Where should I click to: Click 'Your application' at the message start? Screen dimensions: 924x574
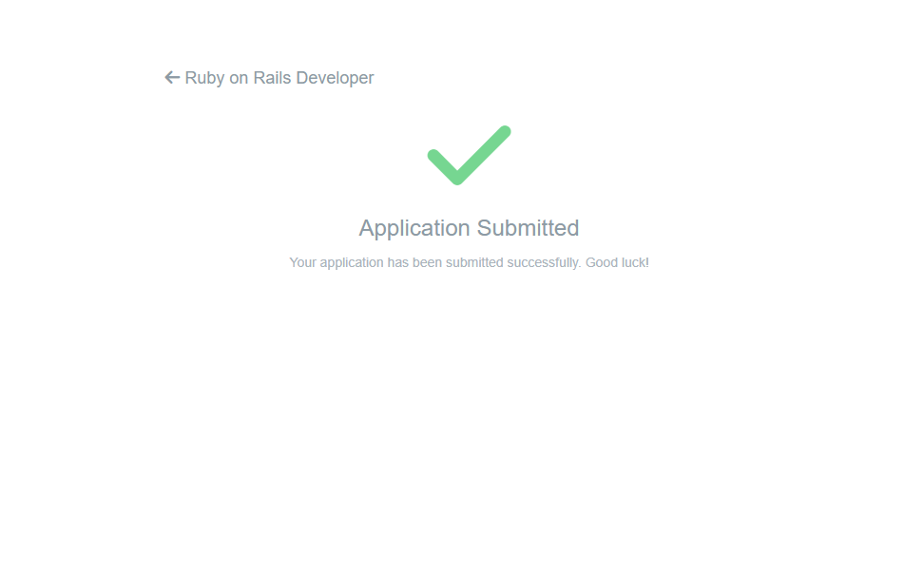click(x=336, y=262)
